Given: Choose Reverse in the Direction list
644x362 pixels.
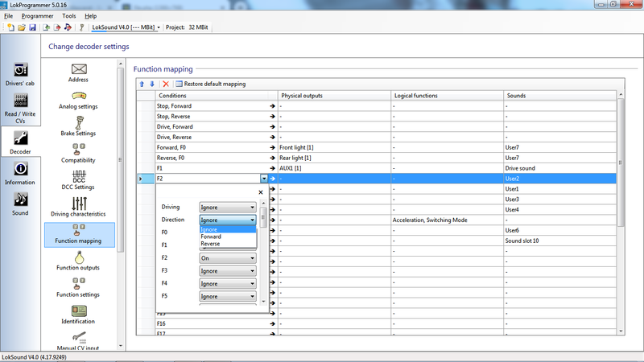Looking at the screenshot, I should point(228,244).
